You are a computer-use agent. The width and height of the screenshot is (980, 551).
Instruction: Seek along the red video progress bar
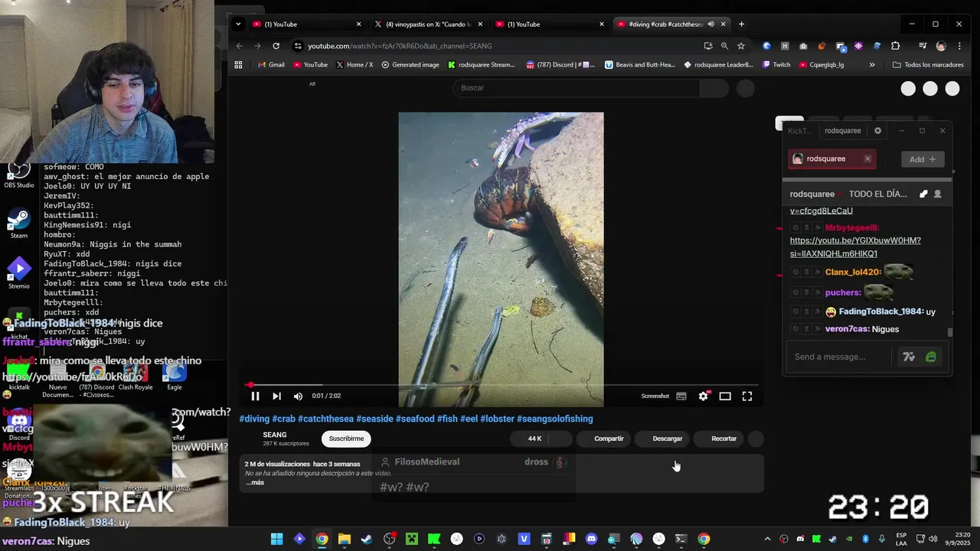[503, 385]
